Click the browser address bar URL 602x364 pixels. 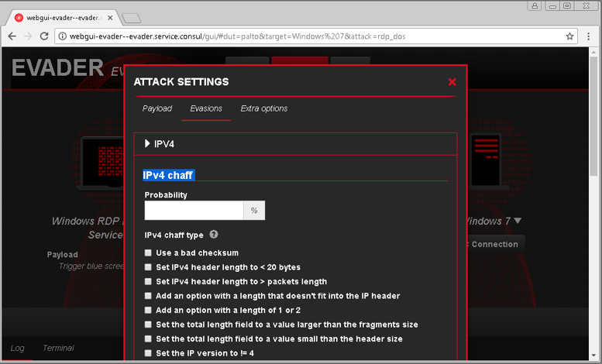237,36
